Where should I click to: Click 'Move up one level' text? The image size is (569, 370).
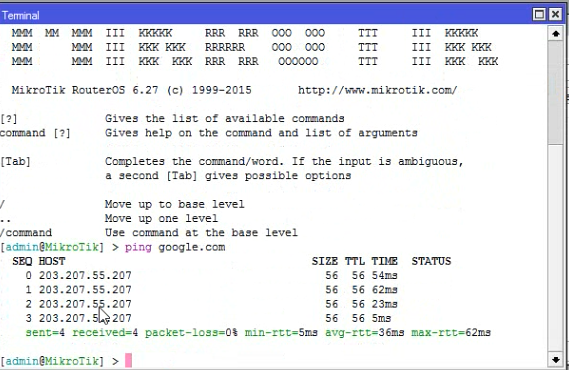161,218
